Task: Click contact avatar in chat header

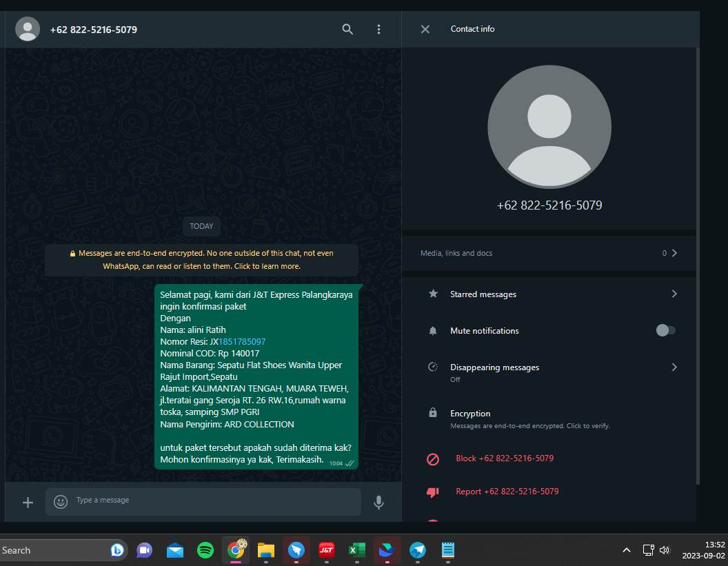Action: point(28,29)
